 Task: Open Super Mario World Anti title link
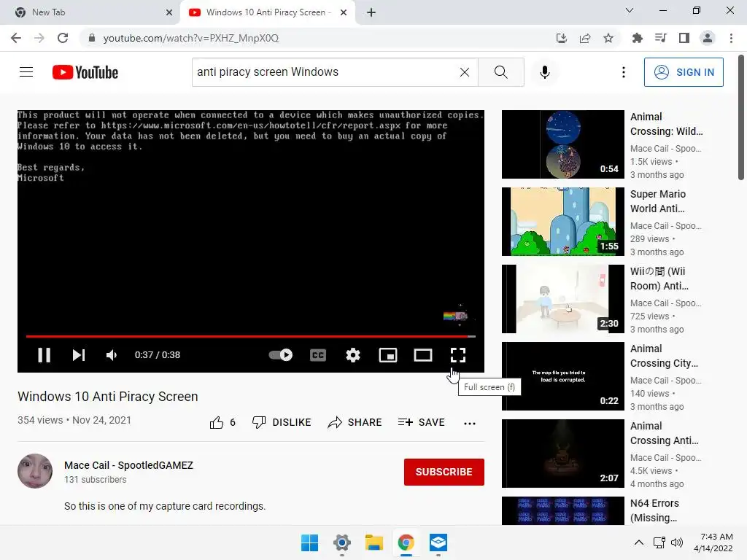point(658,201)
